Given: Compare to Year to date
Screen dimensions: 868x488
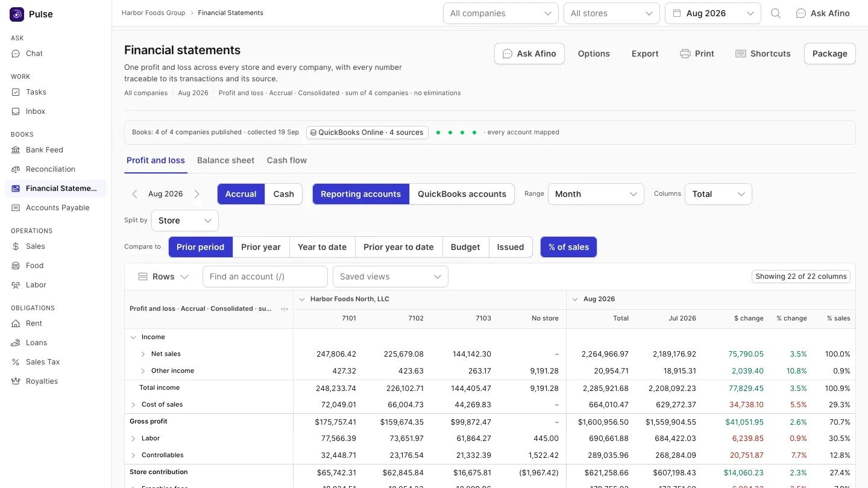Looking at the screenshot, I should [x=322, y=247].
